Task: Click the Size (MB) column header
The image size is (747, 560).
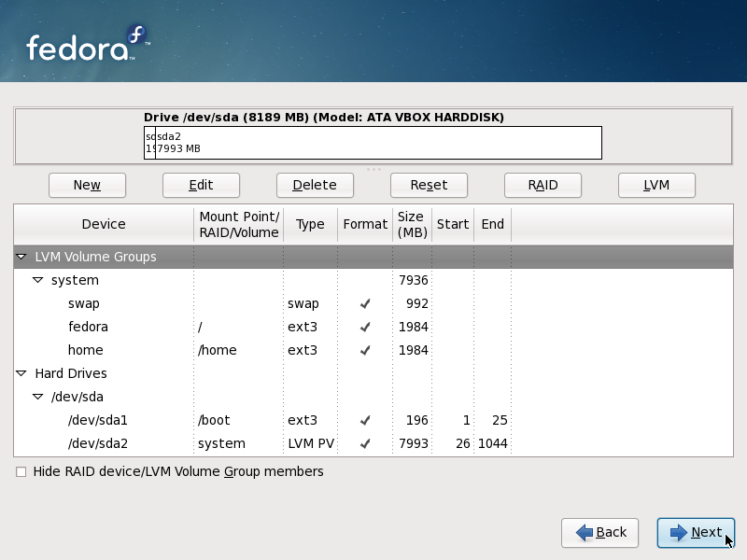Action: [x=412, y=224]
